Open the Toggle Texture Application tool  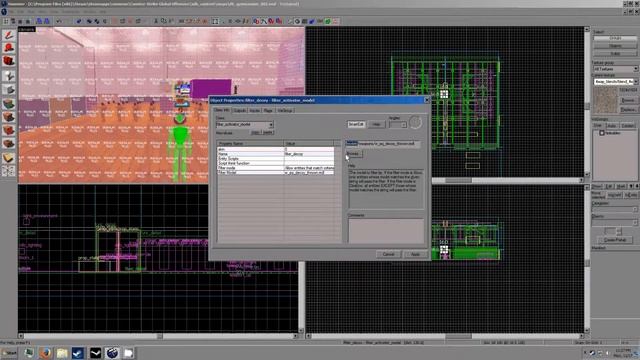coord(9,104)
